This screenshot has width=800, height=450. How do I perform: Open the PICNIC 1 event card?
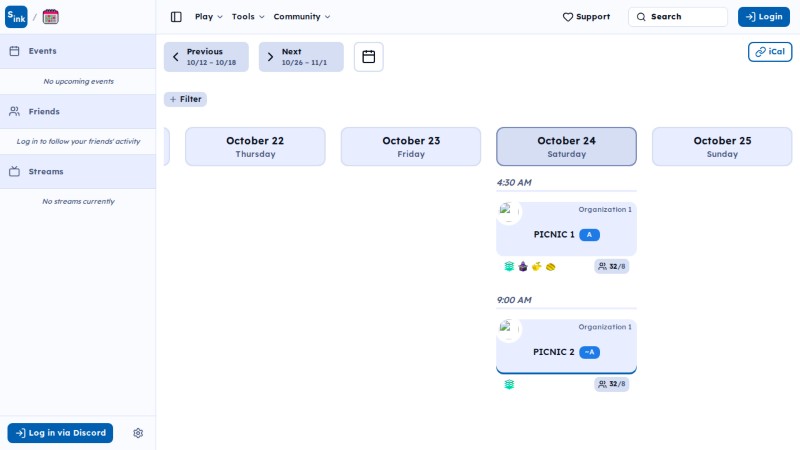point(566,229)
